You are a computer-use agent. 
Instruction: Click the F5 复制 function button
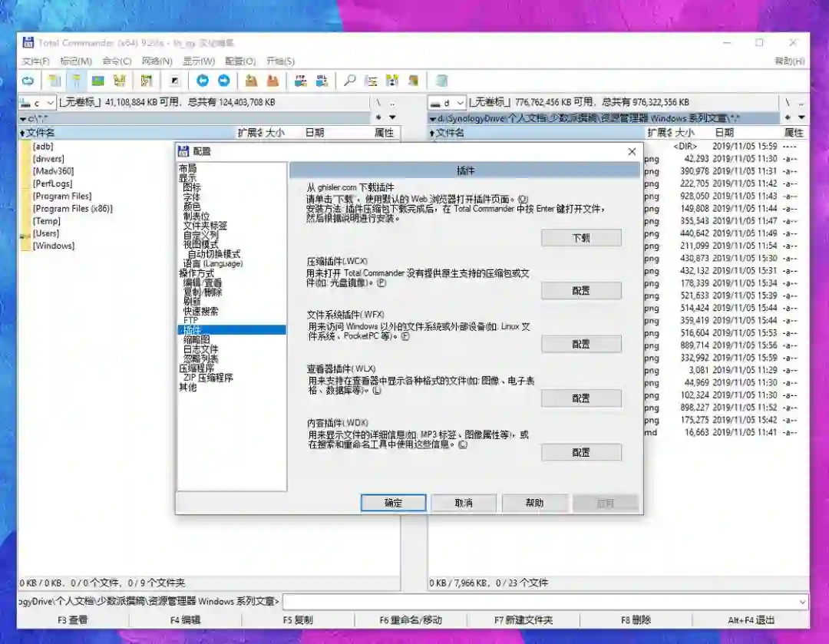pyautogui.click(x=298, y=619)
